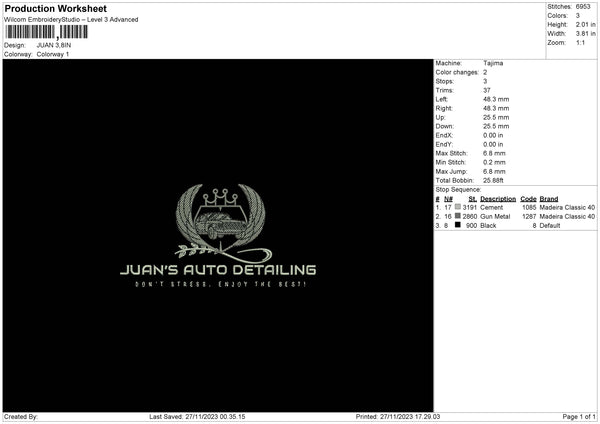Click Madeira Classic 40 in the Gun Metal row
Viewport: 600px width, 424px height.
tap(567, 217)
